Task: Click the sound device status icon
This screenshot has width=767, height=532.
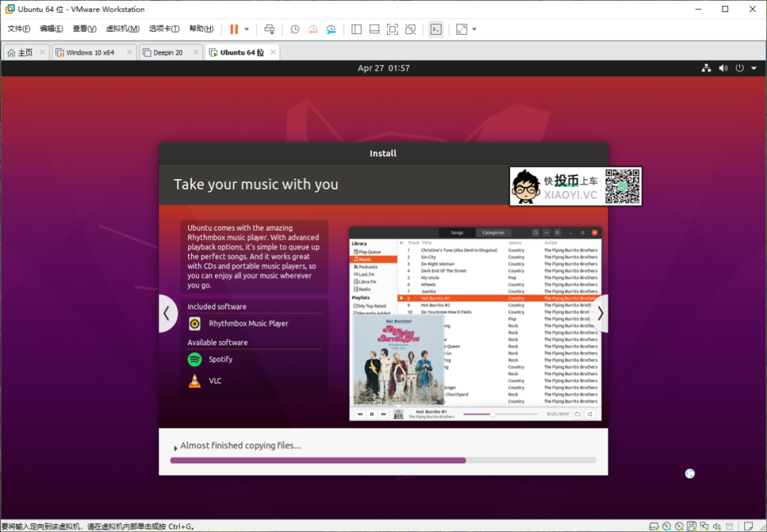Action: [x=716, y=526]
